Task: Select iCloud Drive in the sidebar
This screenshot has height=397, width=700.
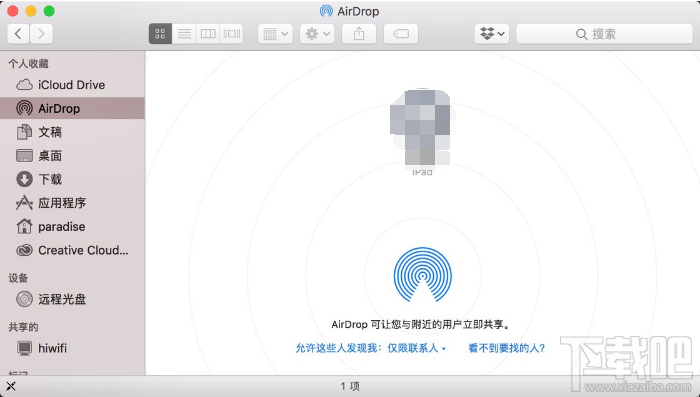Action: click(72, 85)
